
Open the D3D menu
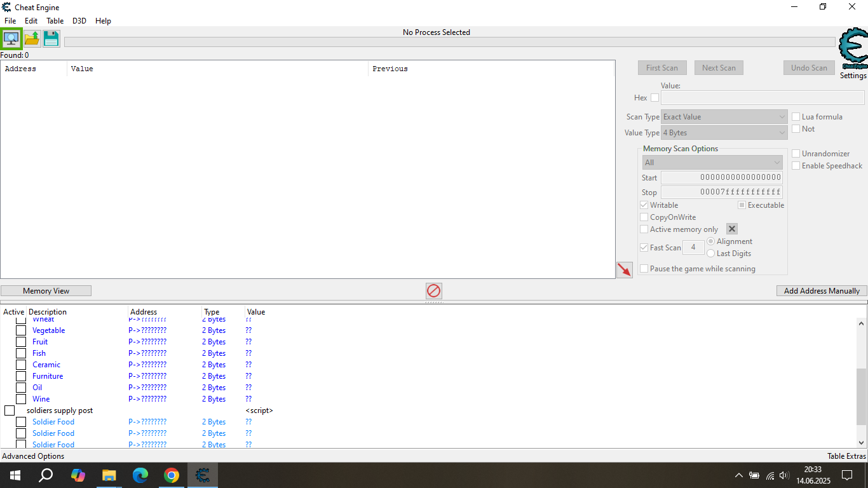coord(79,20)
